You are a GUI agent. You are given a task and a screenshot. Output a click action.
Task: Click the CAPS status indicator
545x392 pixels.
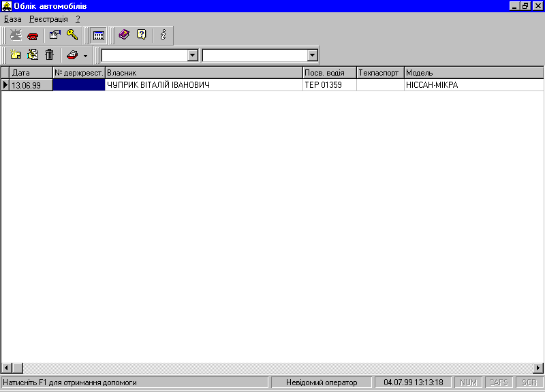click(x=499, y=382)
